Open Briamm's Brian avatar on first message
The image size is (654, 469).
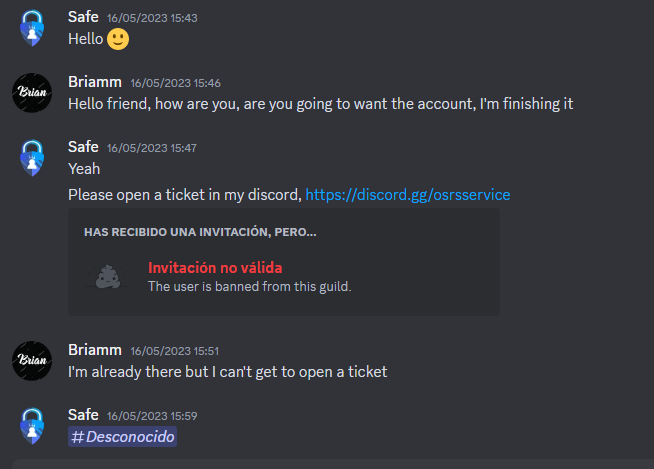(32, 93)
